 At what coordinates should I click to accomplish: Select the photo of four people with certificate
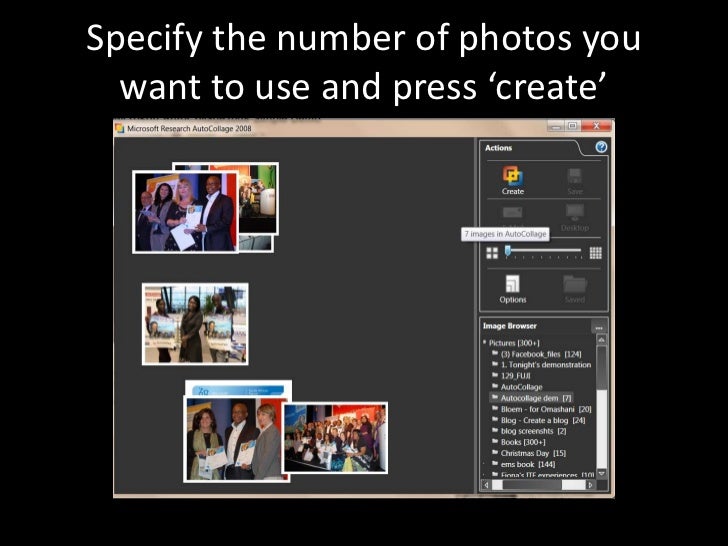185,212
